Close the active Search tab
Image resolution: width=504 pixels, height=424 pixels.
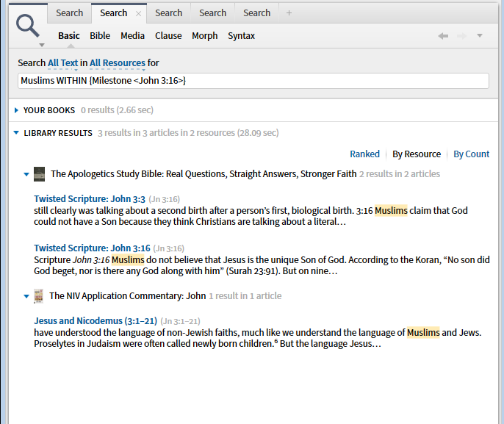click(x=138, y=13)
